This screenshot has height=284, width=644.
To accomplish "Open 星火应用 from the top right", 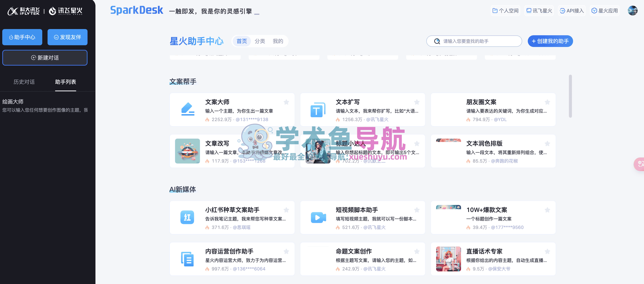I will pos(604,10).
